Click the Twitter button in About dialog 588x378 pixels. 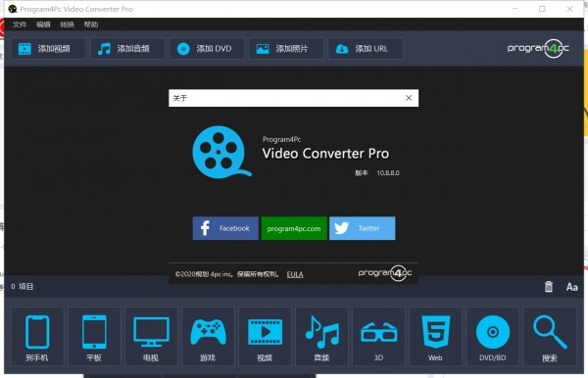point(363,228)
